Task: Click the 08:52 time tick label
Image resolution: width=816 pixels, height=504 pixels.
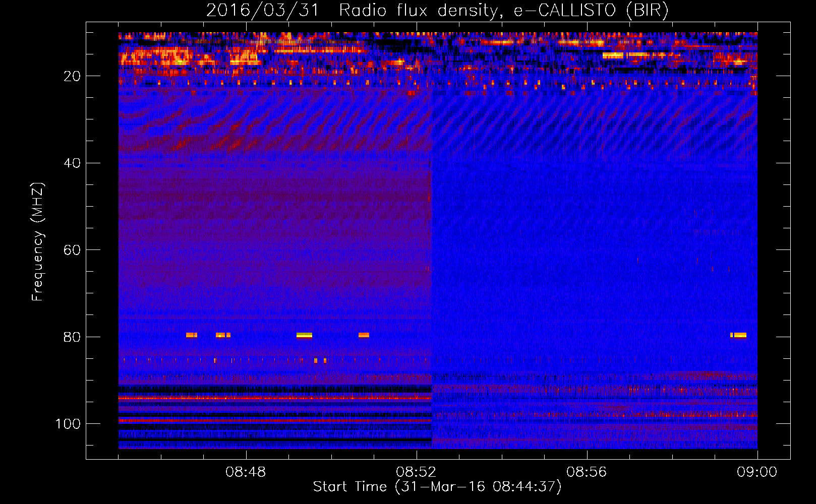Action: click(x=416, y=472)
